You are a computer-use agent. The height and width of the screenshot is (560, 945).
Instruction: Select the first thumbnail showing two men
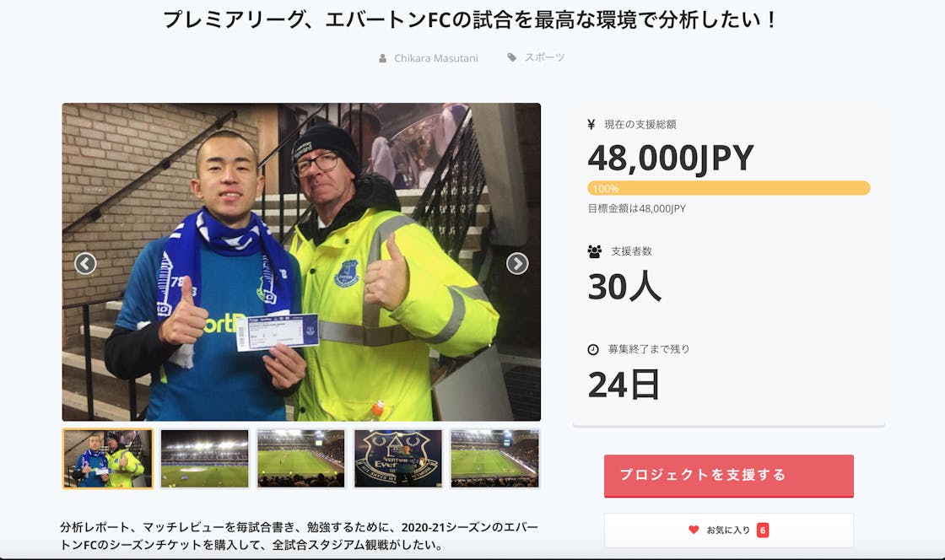pyautogui.click(x=108, y=458)
